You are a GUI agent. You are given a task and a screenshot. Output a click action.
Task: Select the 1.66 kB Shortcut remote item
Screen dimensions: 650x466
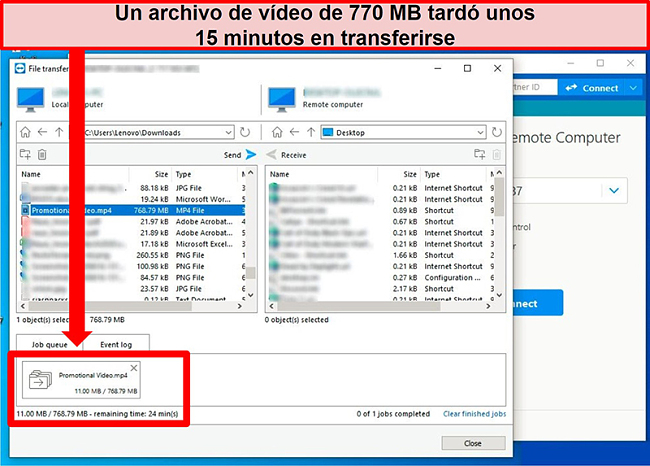point(381,255)
